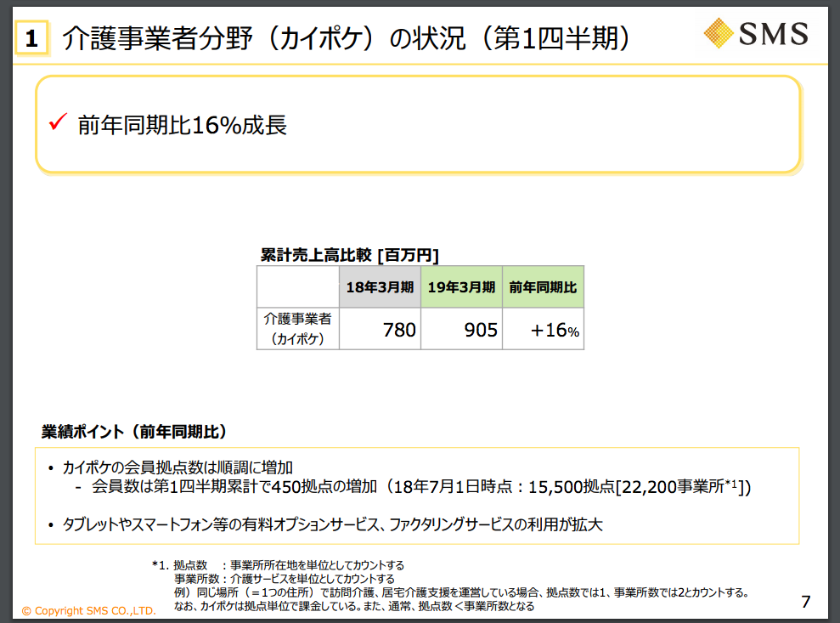Click the row label 介護事業者（カイポケ）
This screenshot has height=623, width=840.
point(298,329)
